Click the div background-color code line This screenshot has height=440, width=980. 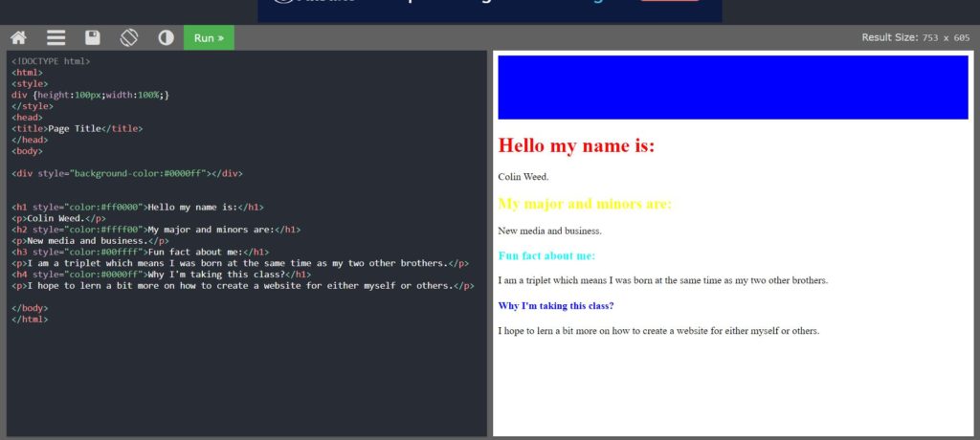coord(126,173)
